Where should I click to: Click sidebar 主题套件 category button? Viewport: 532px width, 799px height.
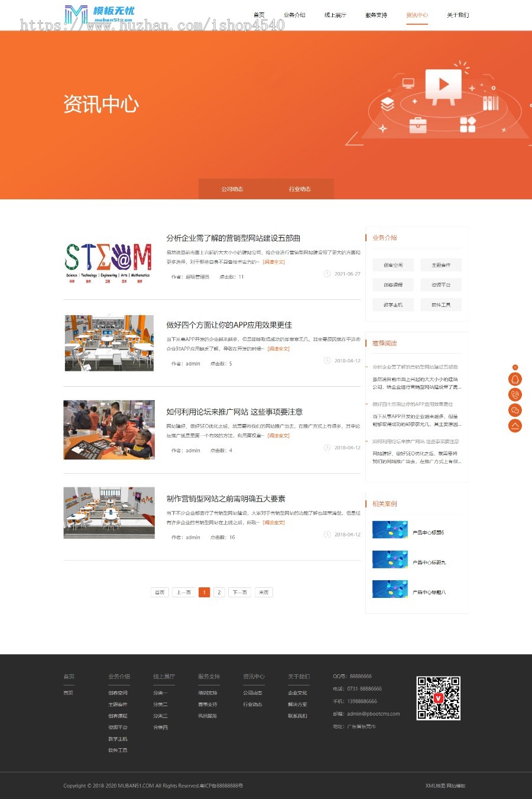tap(441, 266)
